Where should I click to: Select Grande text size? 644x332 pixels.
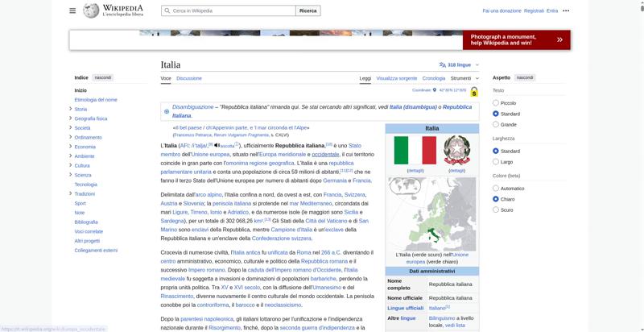point(496,124)
